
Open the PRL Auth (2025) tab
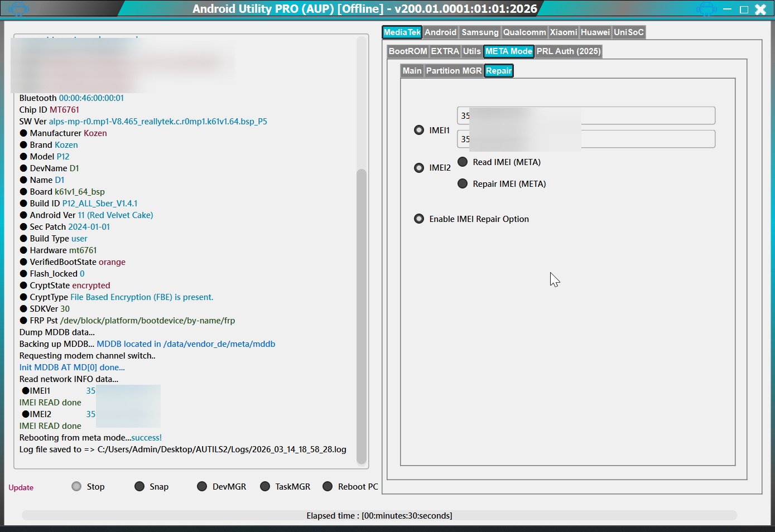click(569, 51)
